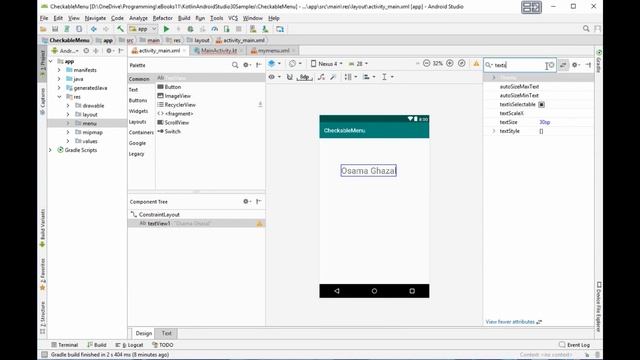The image size is (640, 360).
Task: Click the scroll-from-source target icon in Project panel
Action: [x=86, y=51]
